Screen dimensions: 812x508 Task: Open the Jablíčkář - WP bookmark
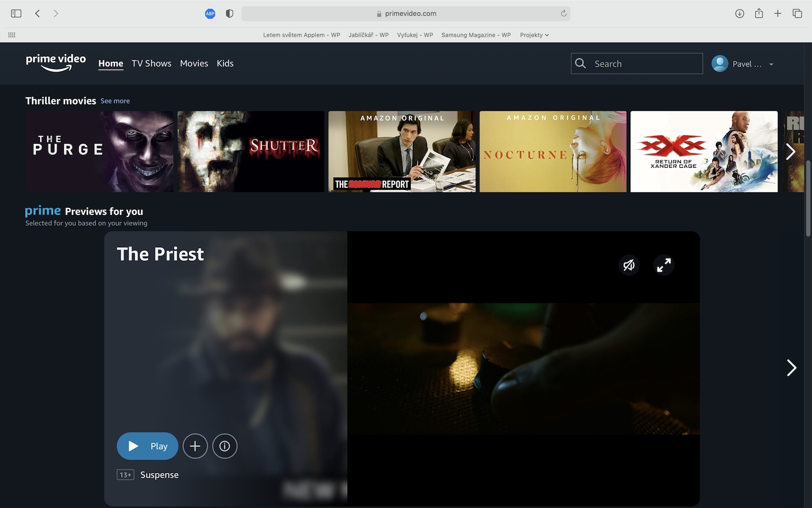[x=368, y=35]
